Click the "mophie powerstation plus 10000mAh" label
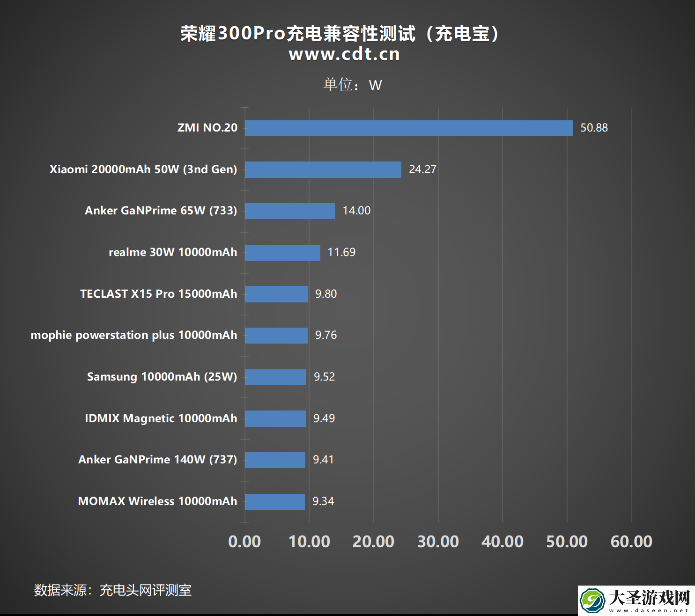Screen dimensions: 695x616 coord(134,335)
